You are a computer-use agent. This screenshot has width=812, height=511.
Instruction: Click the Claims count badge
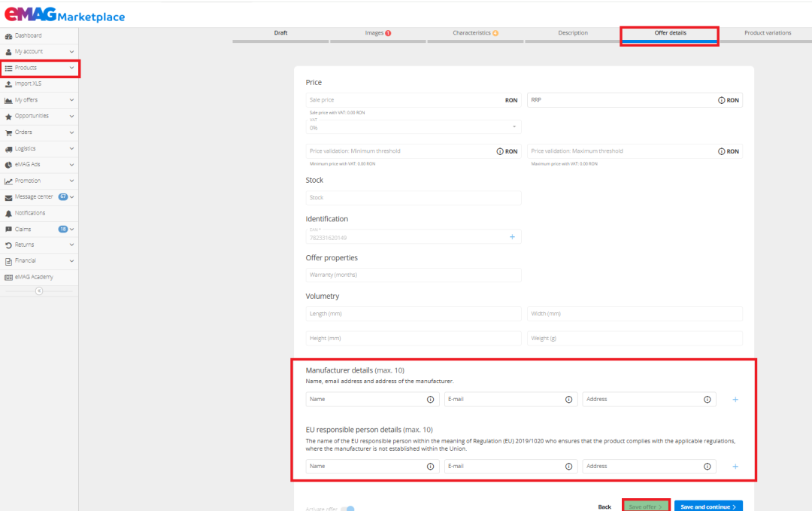coord(62,229)
